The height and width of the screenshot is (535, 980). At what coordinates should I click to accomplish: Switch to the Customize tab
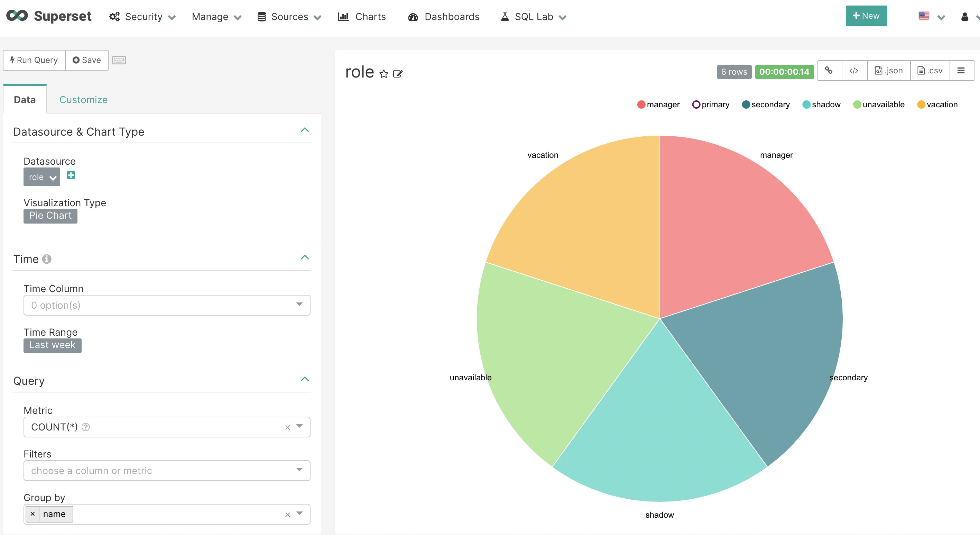pyautogui.click(x=83, y=100)
